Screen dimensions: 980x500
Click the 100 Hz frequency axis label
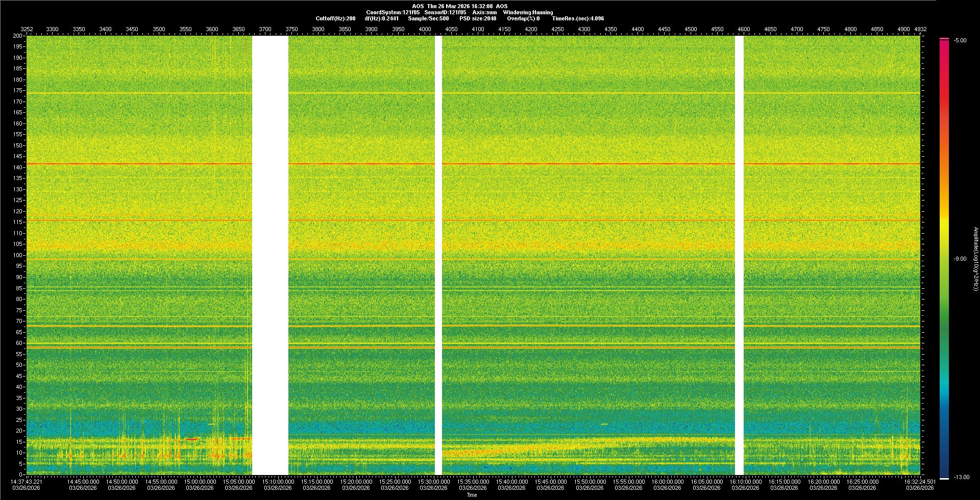click(18, 255)
